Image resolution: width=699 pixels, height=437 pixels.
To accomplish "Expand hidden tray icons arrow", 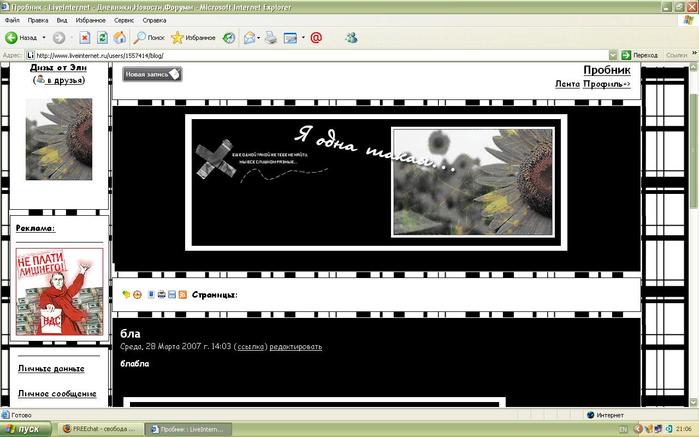I will coord(638,429).
